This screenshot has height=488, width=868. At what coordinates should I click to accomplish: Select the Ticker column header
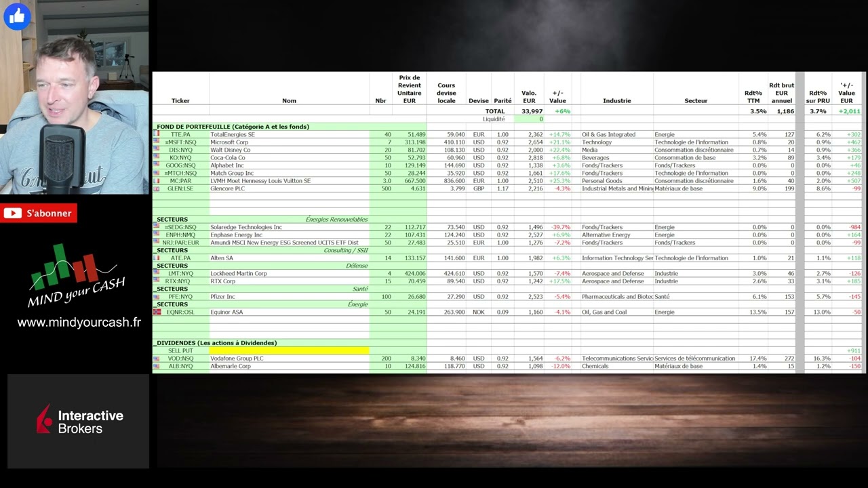(180, 101)
